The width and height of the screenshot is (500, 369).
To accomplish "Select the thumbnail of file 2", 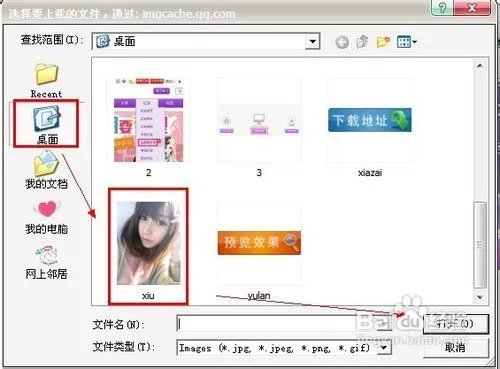I will (x=149, y=120).
